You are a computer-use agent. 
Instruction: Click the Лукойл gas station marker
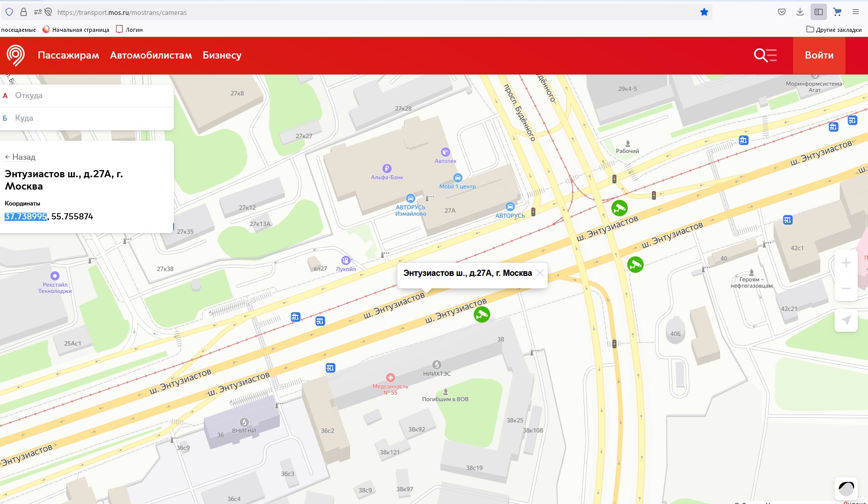346,260
